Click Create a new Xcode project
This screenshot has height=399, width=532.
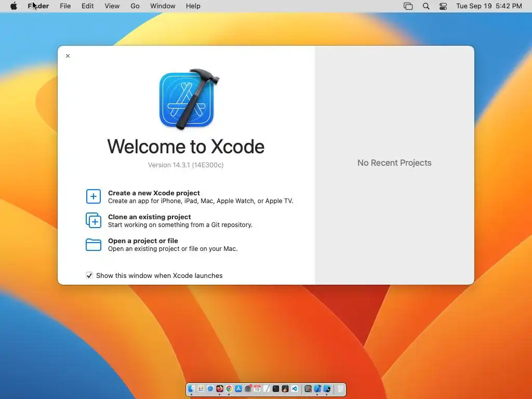pyautogui.click(x=154, y=193)
